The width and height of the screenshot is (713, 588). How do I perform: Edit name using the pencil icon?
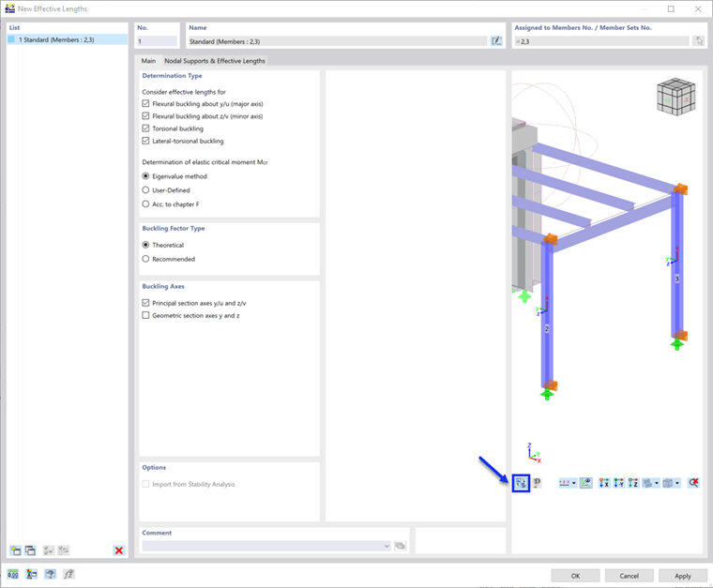pyautogui.click(x=496, y=41)
